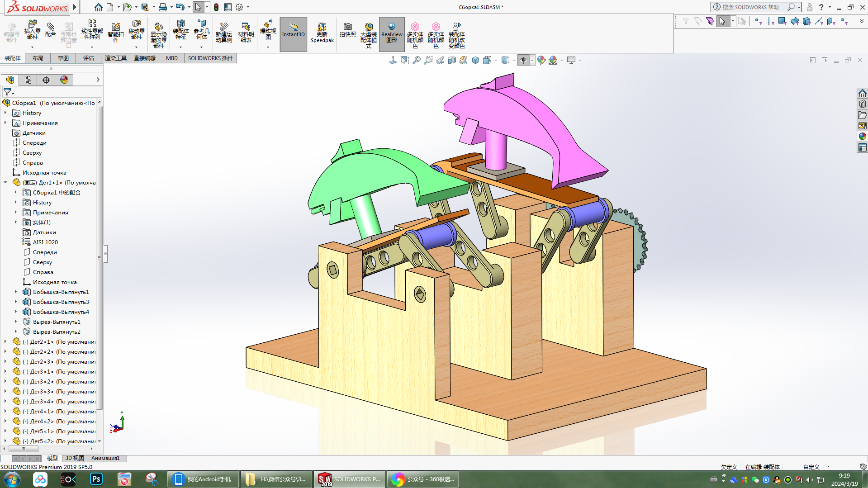Select the Вырез-Вытянуть2 cut feature
Viewport: 868px width, 488px height.
(57, 332)
